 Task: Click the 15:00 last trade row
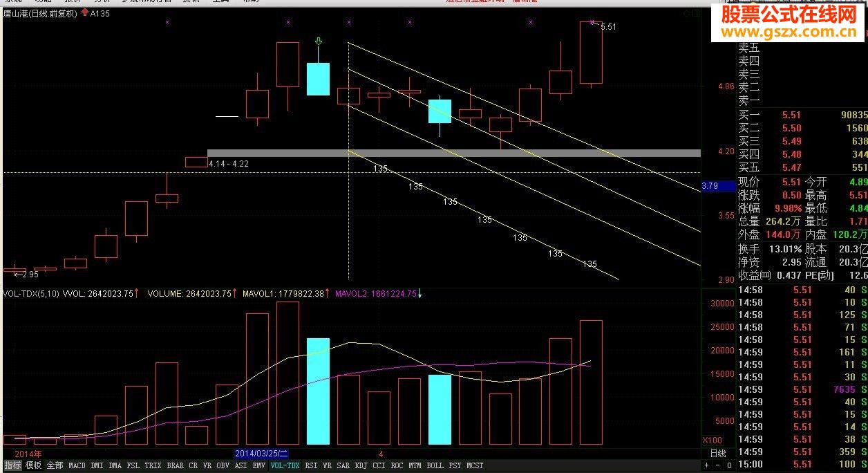(802, 464)
